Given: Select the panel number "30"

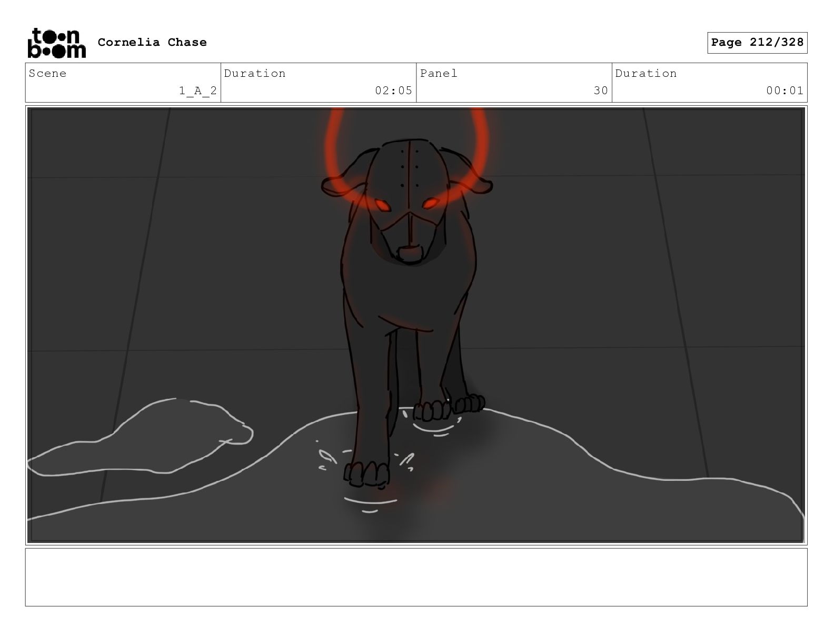Looking at the screenshot, I should tap(601, 90).
